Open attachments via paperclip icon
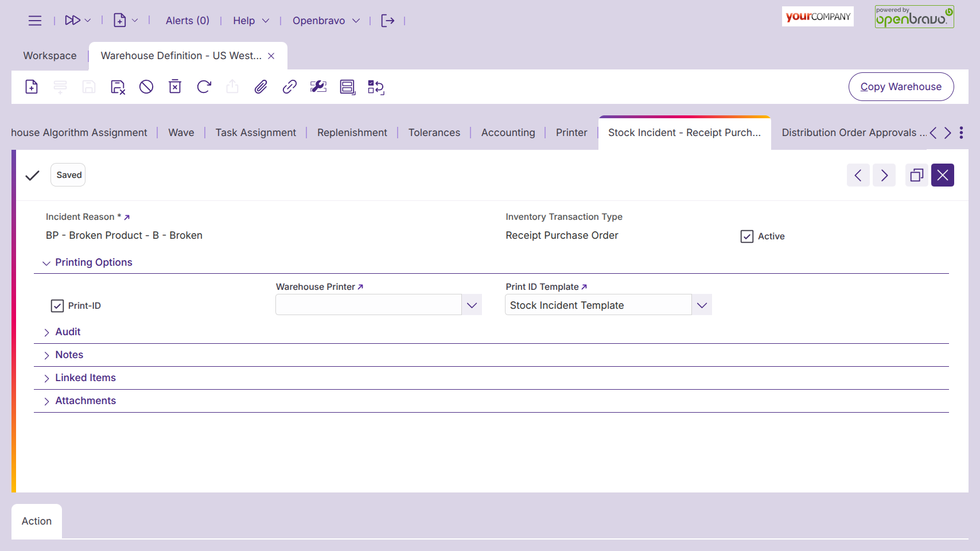 (261, 87)
